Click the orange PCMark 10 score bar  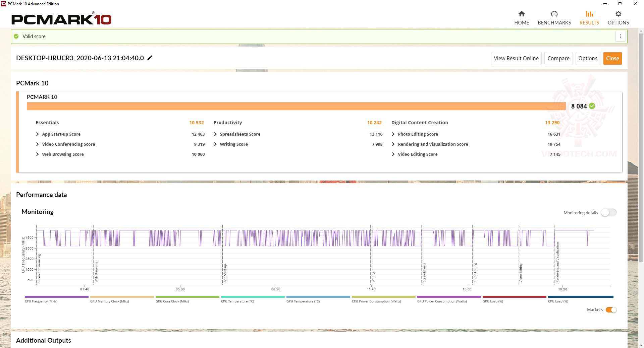pyautogui.click(x=296, y=106)
